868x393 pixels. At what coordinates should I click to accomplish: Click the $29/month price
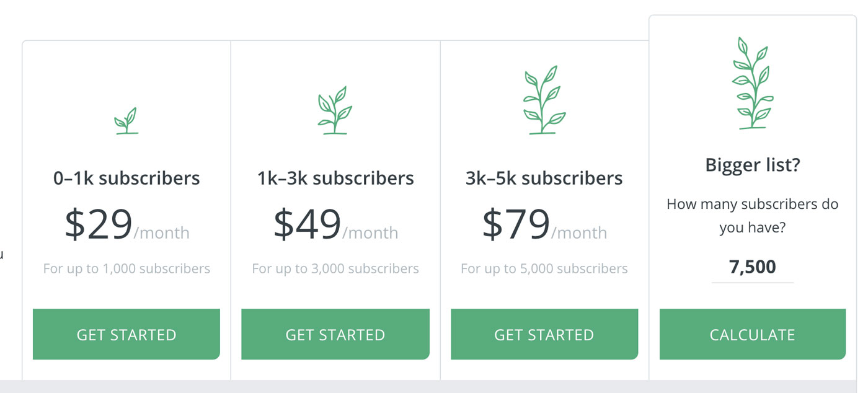[x=127, y=224]
